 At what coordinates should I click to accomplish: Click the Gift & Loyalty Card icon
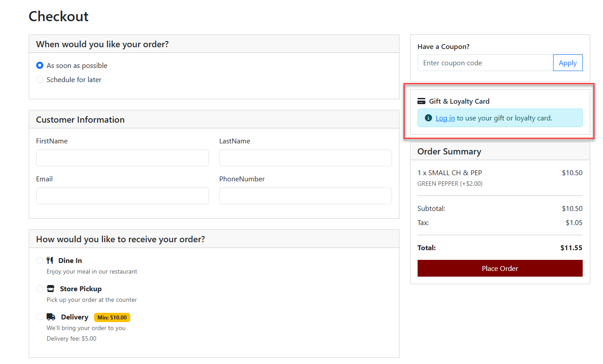pos(421,101)
